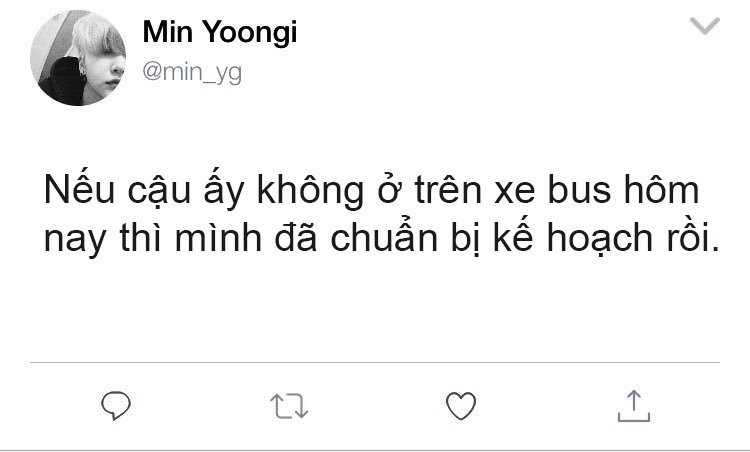Screen dimensions: 750x452
Task: Toggle retweet on @min_yg's tweet
Action: coord(289,406)
